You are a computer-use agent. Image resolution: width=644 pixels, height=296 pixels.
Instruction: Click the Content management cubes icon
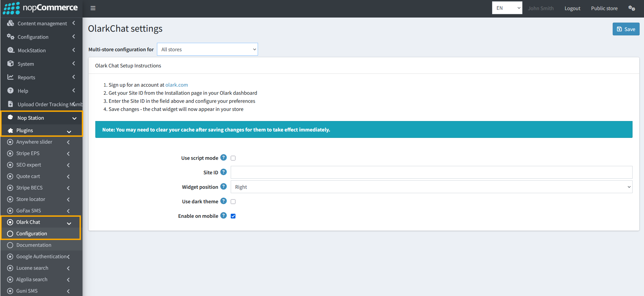10,23
